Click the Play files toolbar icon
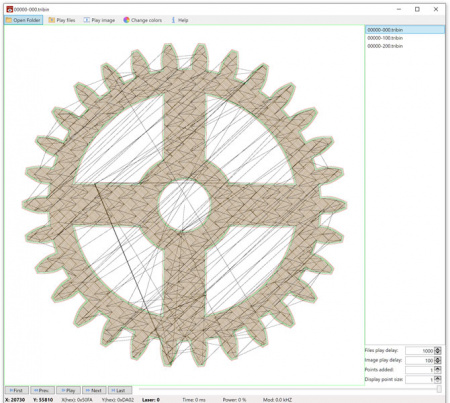 [x=51, y=20]
